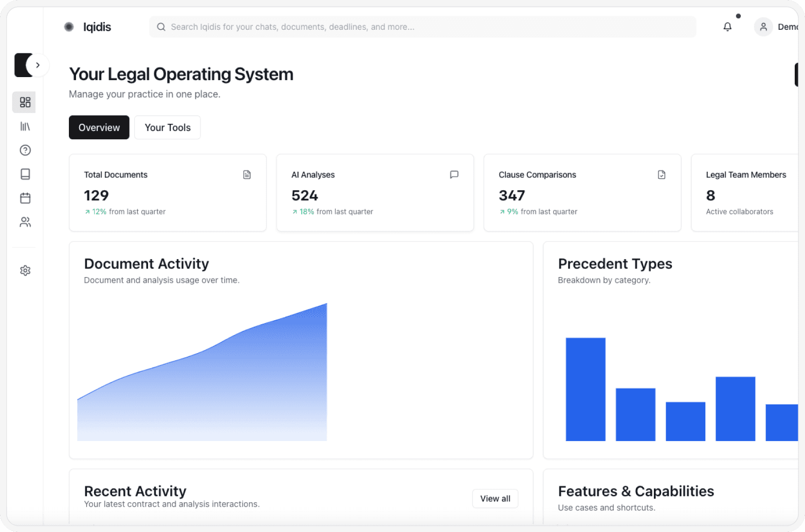Click the 9% from last quarter text

(538, 212)
